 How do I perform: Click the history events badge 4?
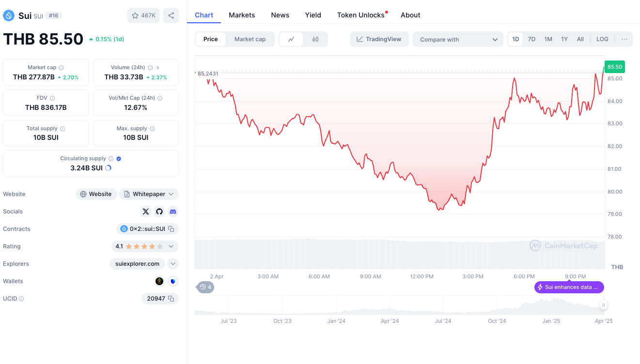pyautogui.click(x=206, y=287)
